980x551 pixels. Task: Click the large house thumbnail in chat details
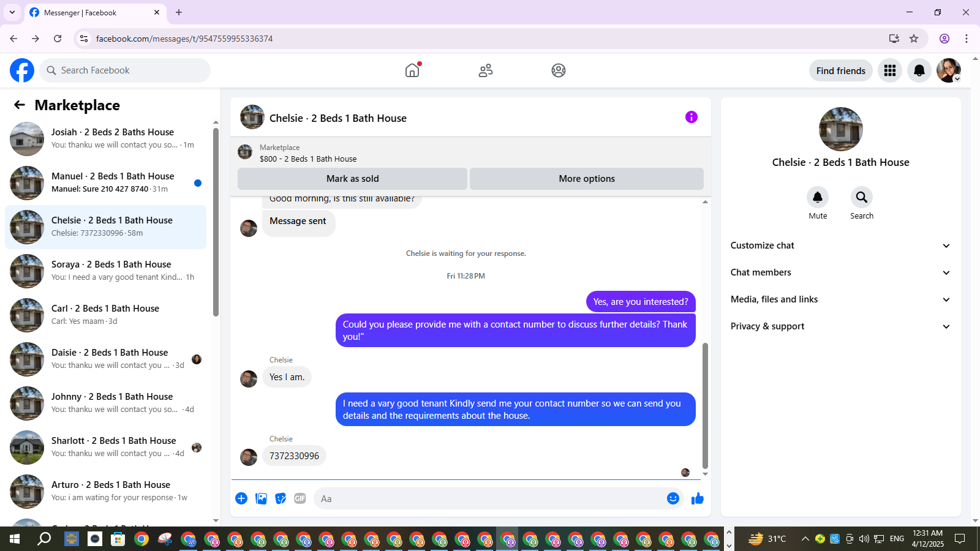841,129
